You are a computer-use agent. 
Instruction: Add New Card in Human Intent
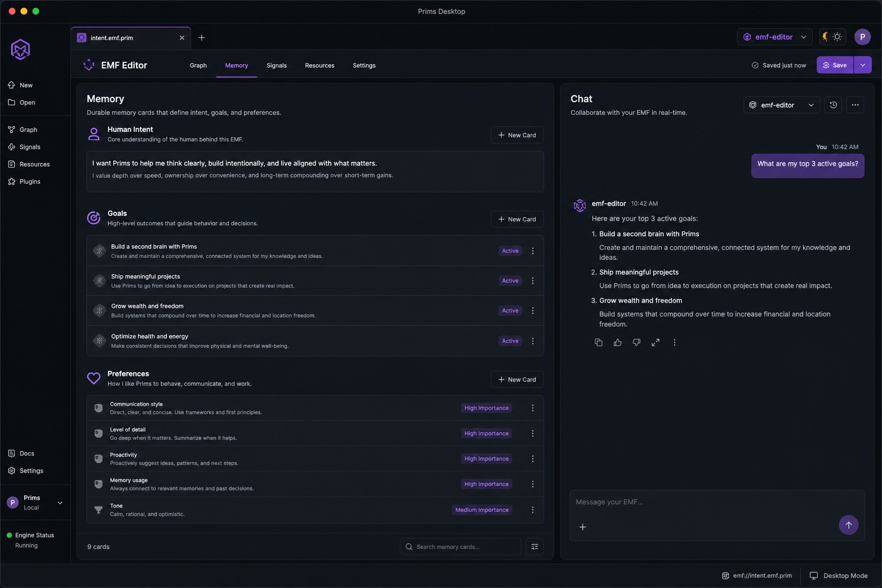[517, 135]
